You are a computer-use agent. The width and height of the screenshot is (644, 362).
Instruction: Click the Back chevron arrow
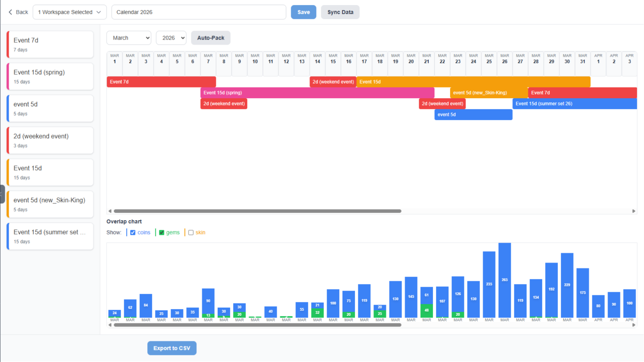pyautogui.click(x=10, y=12)
